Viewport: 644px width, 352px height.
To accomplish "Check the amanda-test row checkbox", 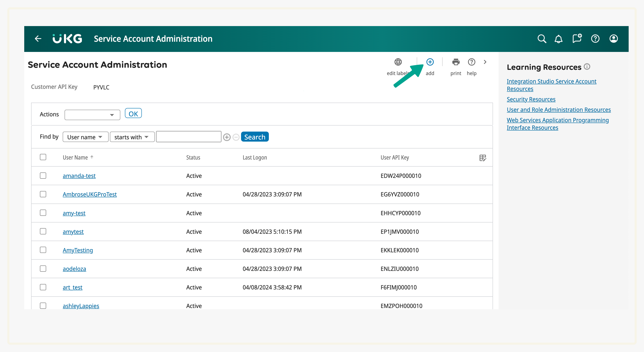I will pyautogui.click(x=43, y=176).
